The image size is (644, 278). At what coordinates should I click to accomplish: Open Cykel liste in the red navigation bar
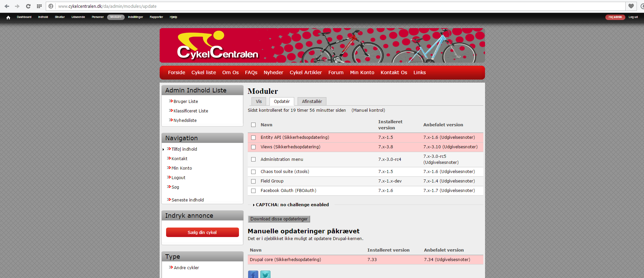point(203,72)
